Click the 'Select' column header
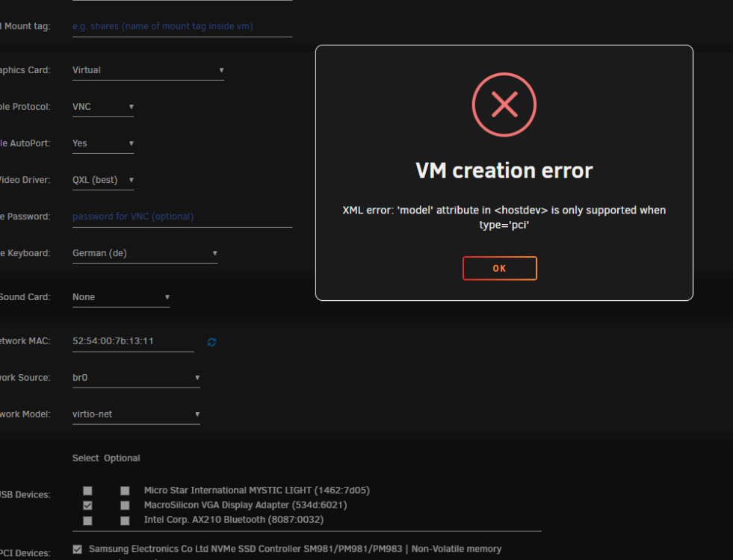The image size is (733, 560). click(x=85, y=458)
